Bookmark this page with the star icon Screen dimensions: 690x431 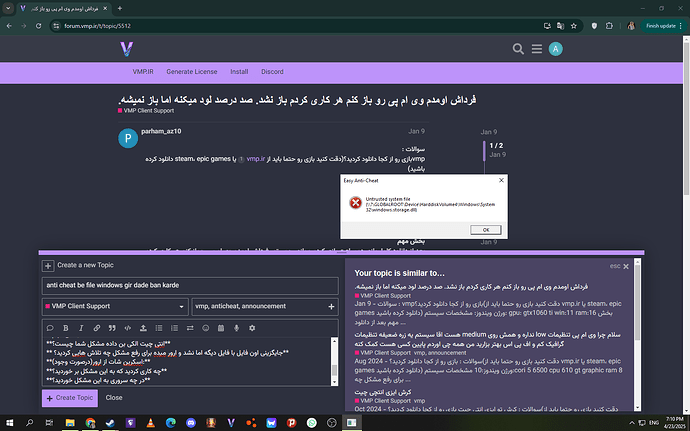click(573, 26)
